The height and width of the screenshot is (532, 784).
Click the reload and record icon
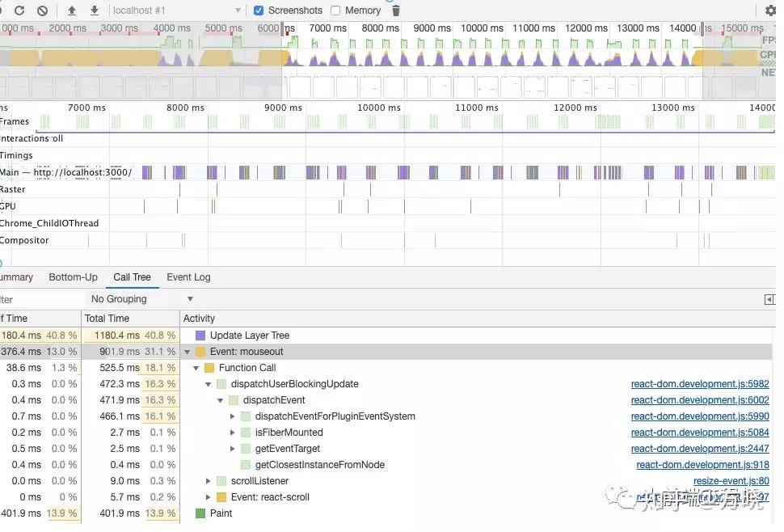point(19,10)
